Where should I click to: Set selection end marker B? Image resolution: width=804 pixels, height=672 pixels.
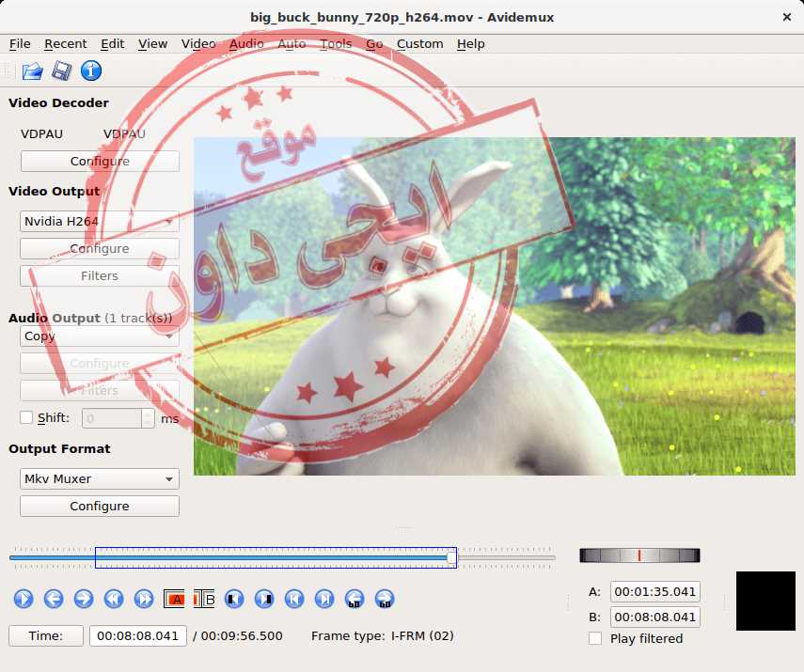click(204, 599)
